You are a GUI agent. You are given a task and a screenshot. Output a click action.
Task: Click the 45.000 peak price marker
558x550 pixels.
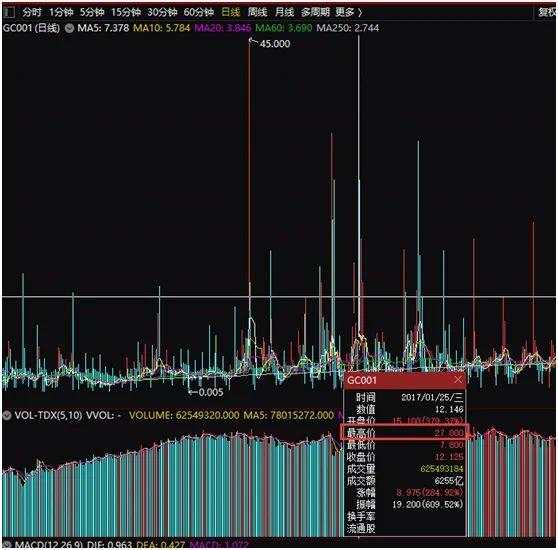[275, 44]
